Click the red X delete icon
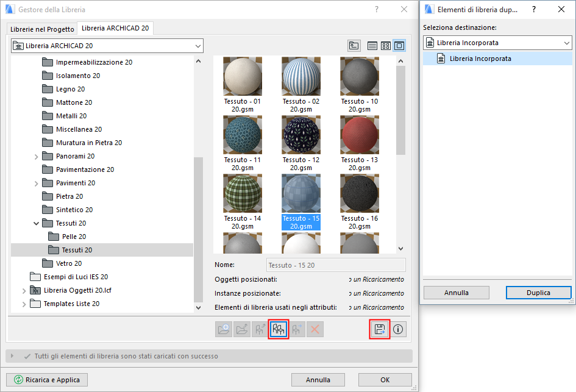Screen dimensions: 576x392 pos(315,329)
